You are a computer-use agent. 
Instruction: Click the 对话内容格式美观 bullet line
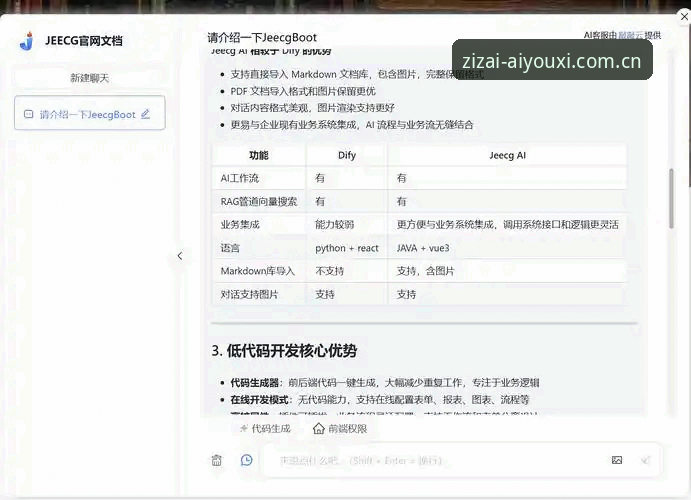pyautogui.click(x=313, y=108)
